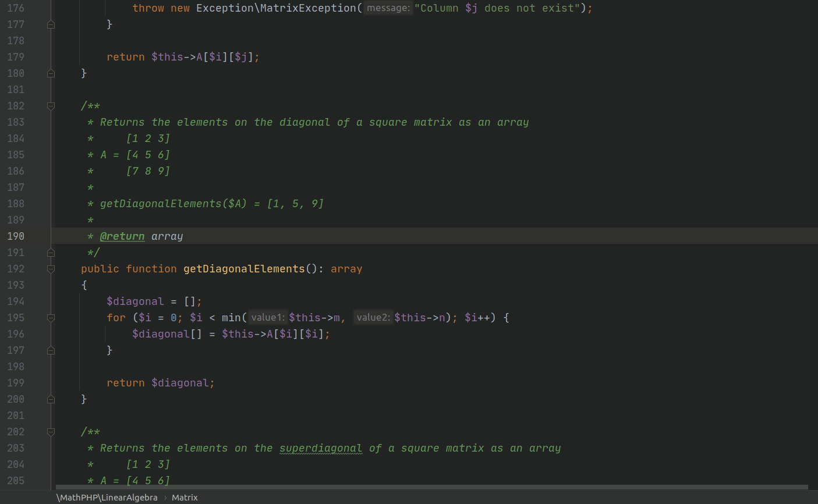Click the "Column $j does not exist" string
Viewport: 818px width, 504px height.
coord(497,8)
